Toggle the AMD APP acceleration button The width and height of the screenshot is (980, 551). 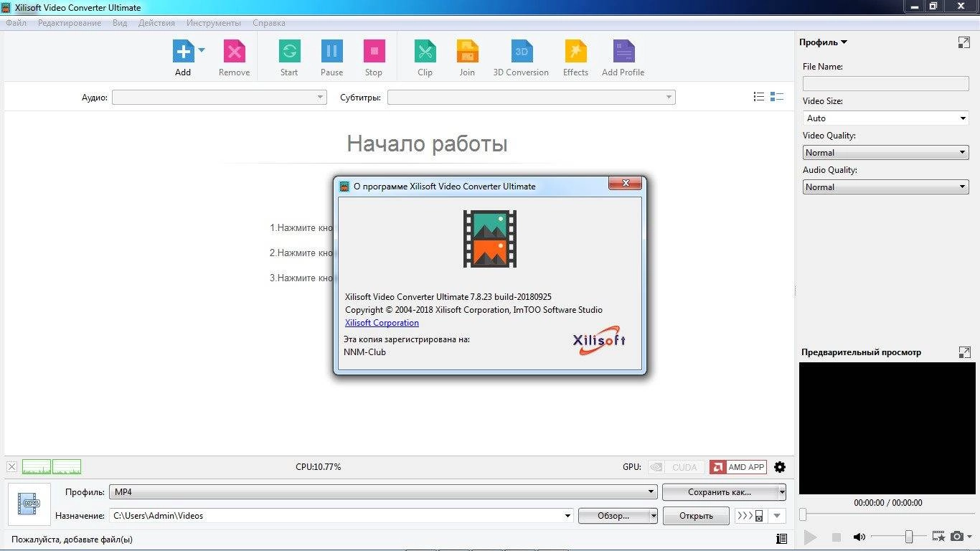(738, 467)
